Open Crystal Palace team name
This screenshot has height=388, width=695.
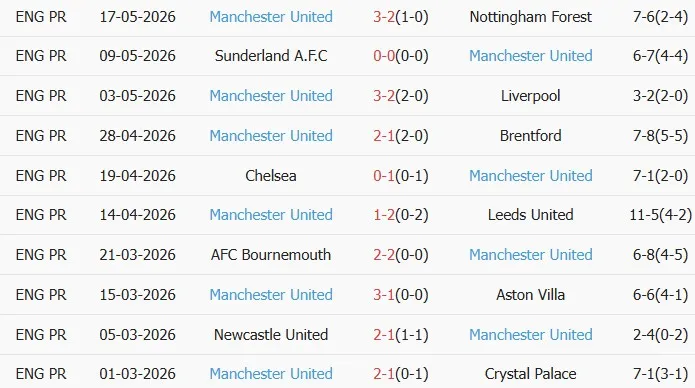click(531, 374)
